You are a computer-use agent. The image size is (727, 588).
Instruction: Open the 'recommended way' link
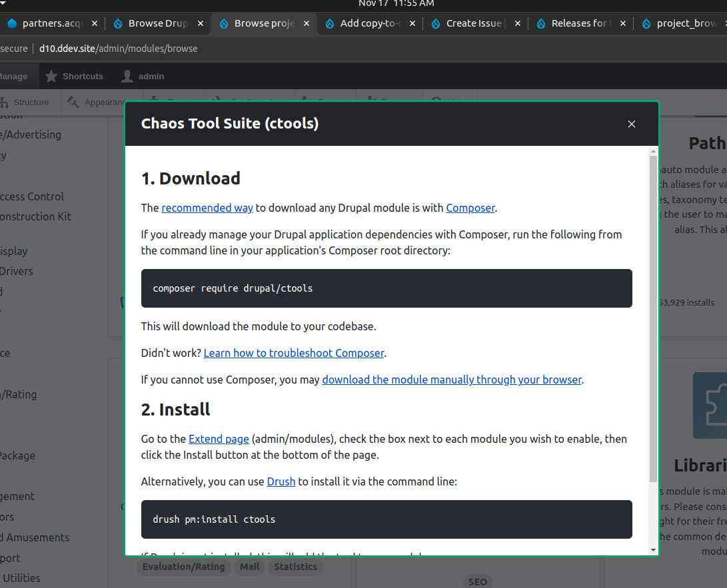tap(207, 208)
